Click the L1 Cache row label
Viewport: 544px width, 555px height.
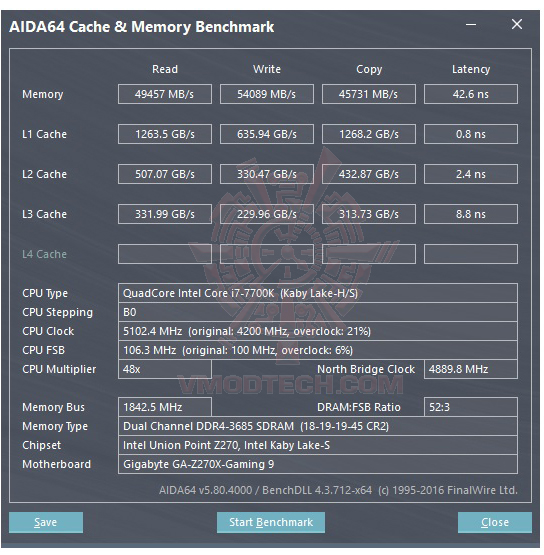(44, 134)
